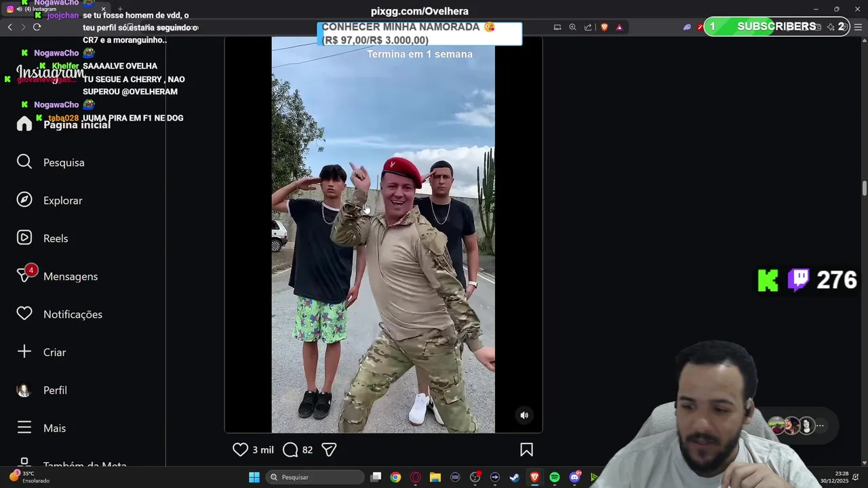Open Notificações heart icon
The width and height of the screenshot is (868, 488).
pyautogui.click(x=24, y=314)
